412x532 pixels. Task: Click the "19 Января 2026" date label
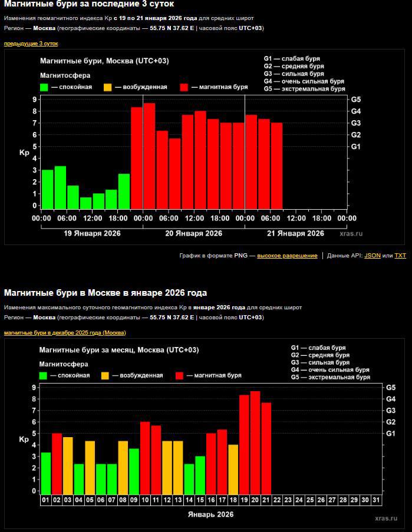pos(92,233)
